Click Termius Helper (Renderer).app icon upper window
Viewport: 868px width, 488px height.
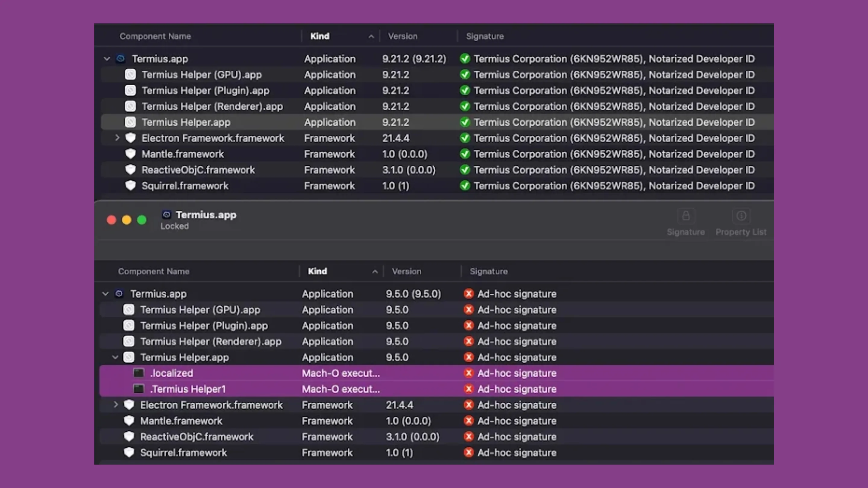pyautogui.click(x=131, y=106)
